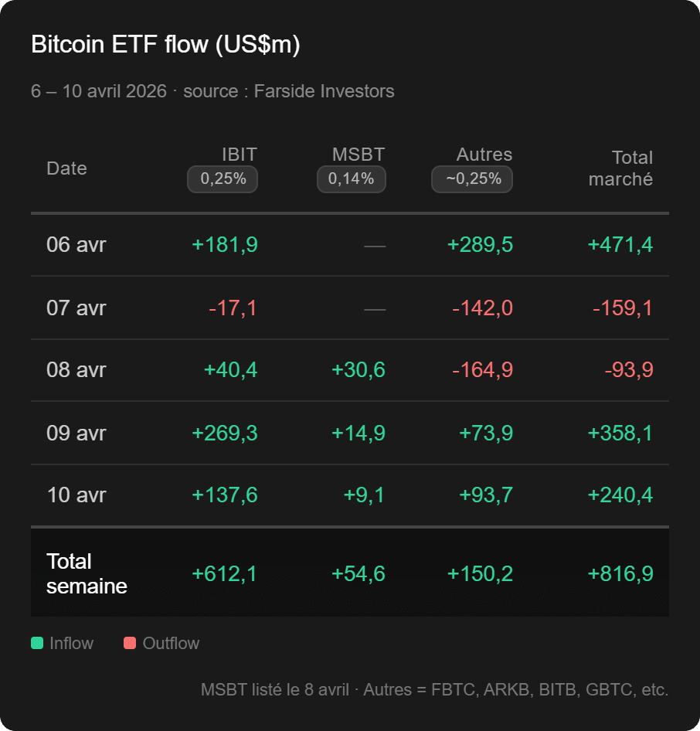
Task: Click the Autres ~0,25% fee badge
Action: tap(472, 179)
